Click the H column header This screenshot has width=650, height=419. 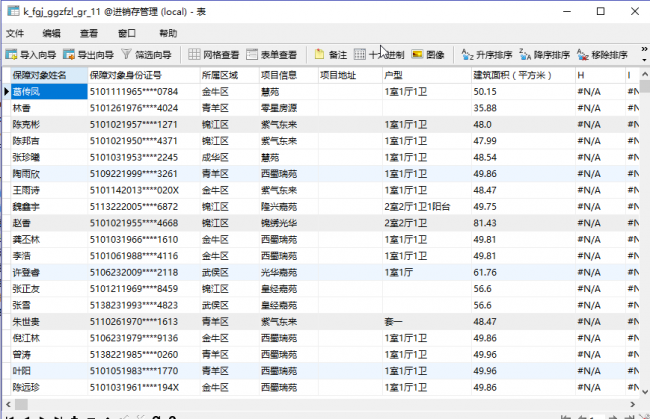[x=600, y=75]
